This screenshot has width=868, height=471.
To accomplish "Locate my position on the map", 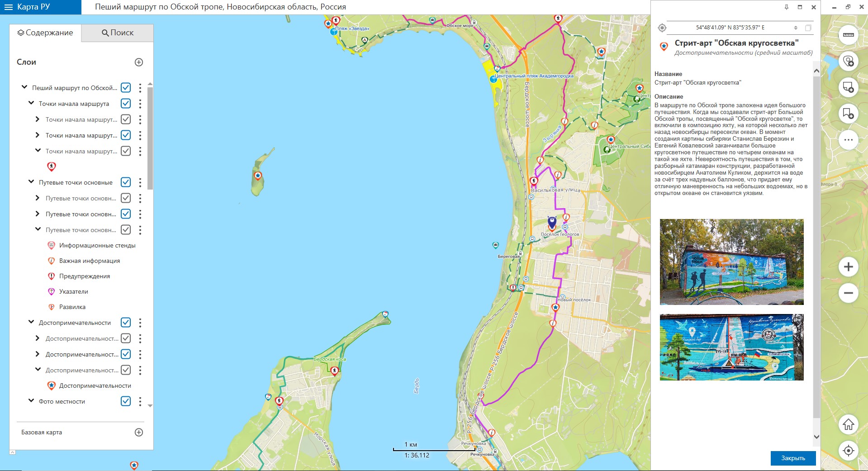I will [x=849, y=451].
